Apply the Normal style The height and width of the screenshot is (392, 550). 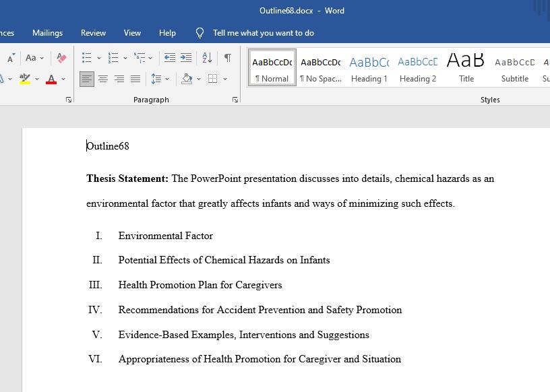pyautogui.click(x=272, y=67)
